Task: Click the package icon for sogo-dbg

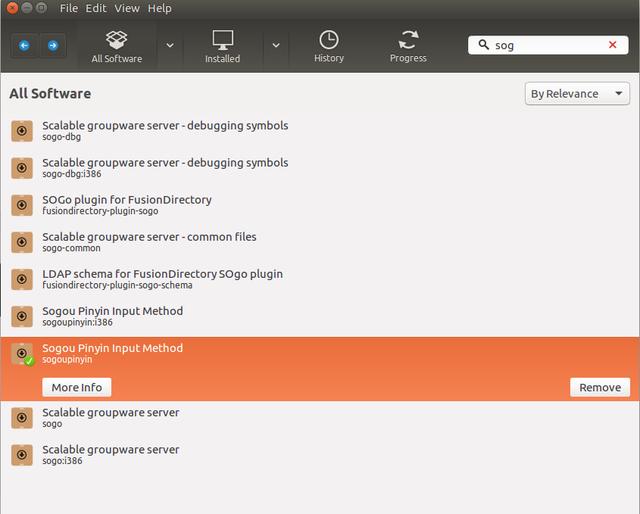Action: pos(22,131)
